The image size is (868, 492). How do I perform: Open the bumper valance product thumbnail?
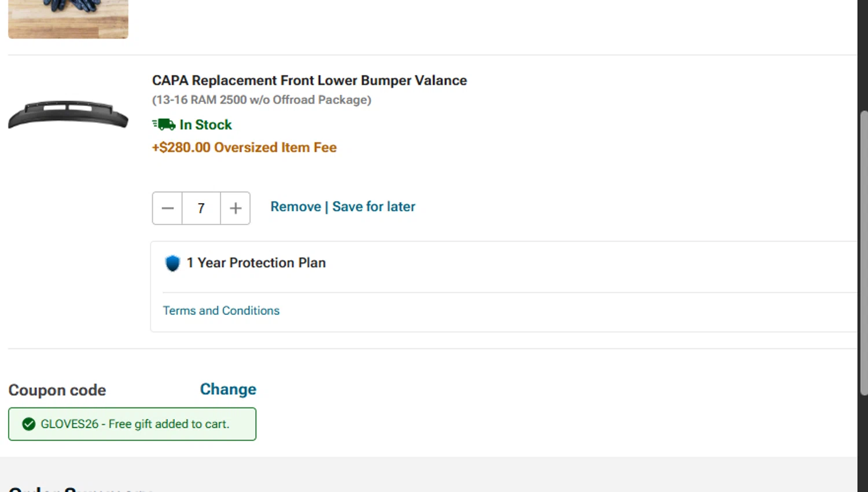click(68, 114)
